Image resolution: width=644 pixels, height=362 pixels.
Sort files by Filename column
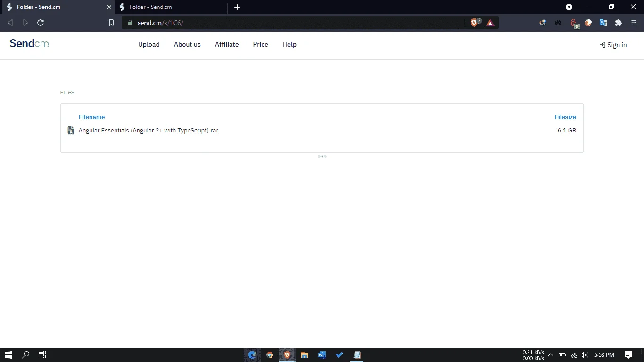coord(92,117)
